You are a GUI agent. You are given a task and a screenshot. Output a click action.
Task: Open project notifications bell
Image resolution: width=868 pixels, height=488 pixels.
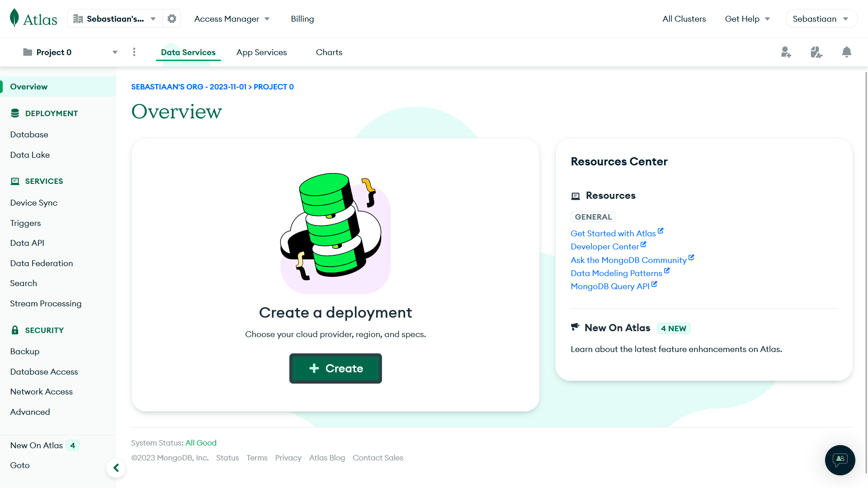coord(846,52)
